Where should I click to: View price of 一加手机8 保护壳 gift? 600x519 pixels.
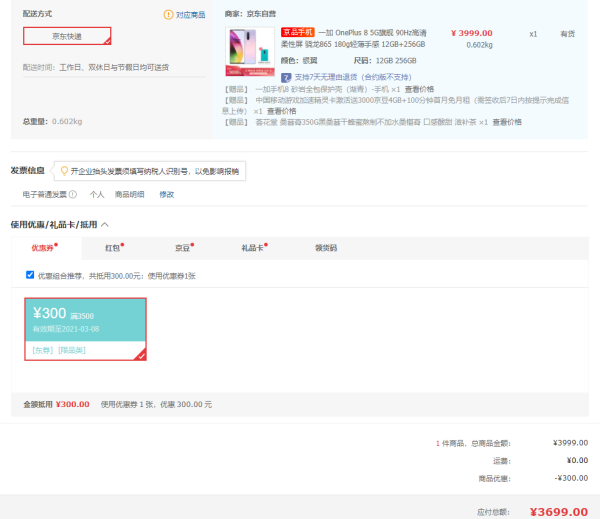point(419,89)
